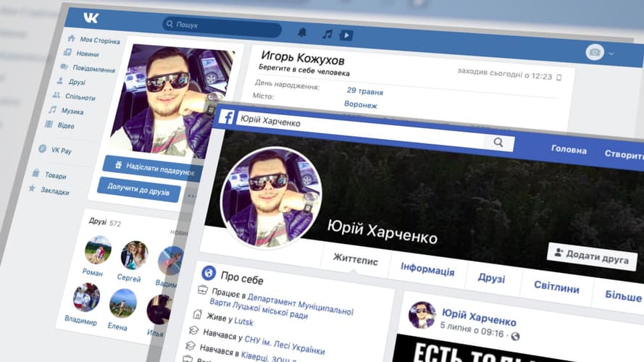The height and width of the screenshot is (362, 644).
Task: Click the globe privacy icon on post
Action: point(515,336)
